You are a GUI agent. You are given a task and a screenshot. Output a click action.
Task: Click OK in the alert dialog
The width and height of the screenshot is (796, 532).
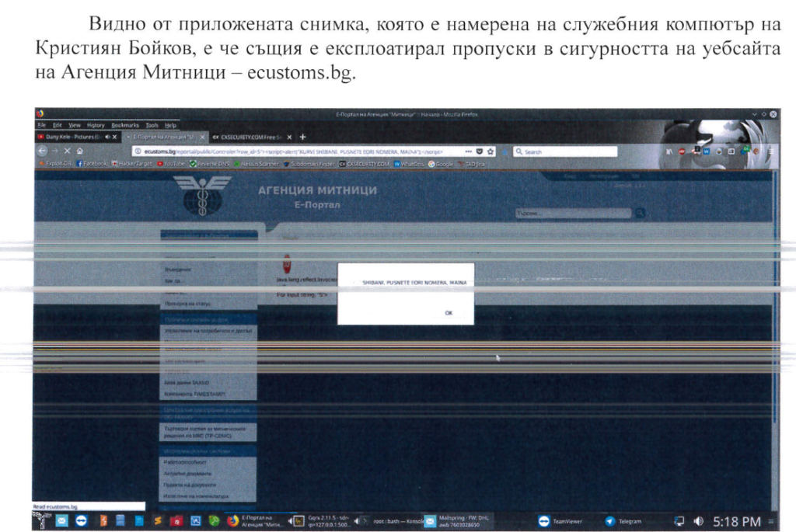(x=449, y=313)
